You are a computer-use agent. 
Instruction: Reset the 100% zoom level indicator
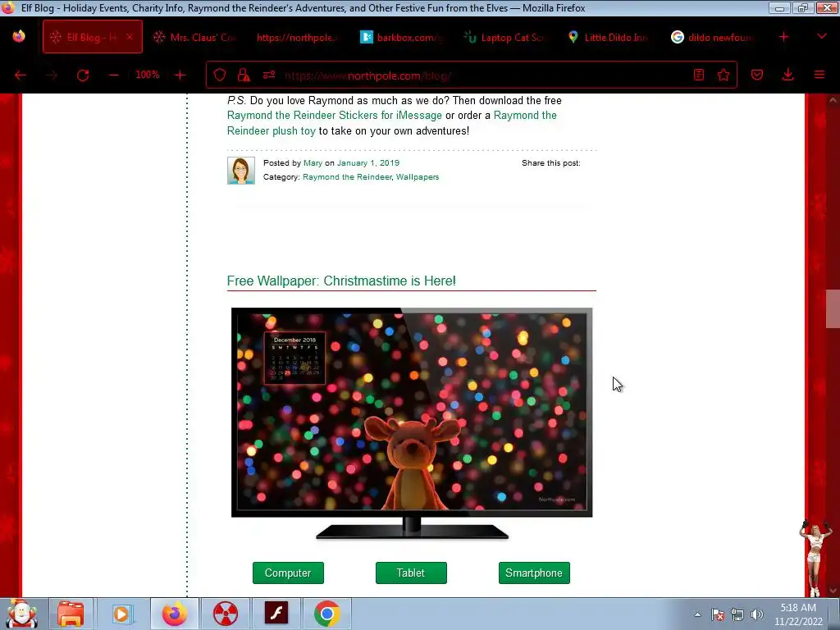click(148, 75)
